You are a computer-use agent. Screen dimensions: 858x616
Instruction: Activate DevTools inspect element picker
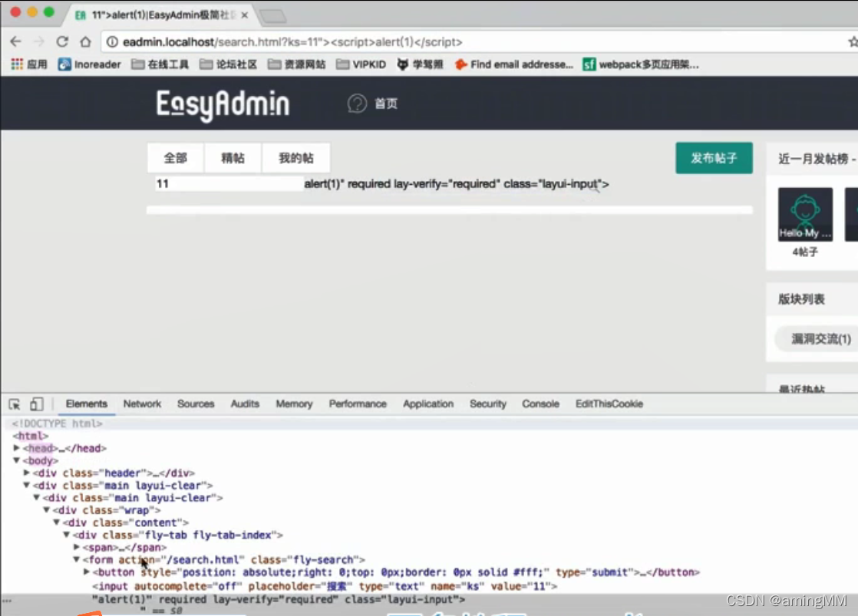(x=15, y=404)
